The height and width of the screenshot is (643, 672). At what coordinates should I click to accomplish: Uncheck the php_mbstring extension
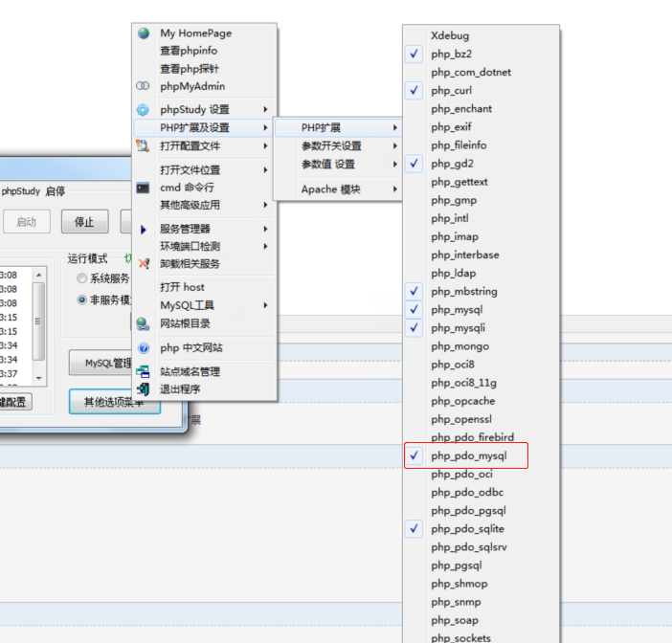tap(414, 291)
